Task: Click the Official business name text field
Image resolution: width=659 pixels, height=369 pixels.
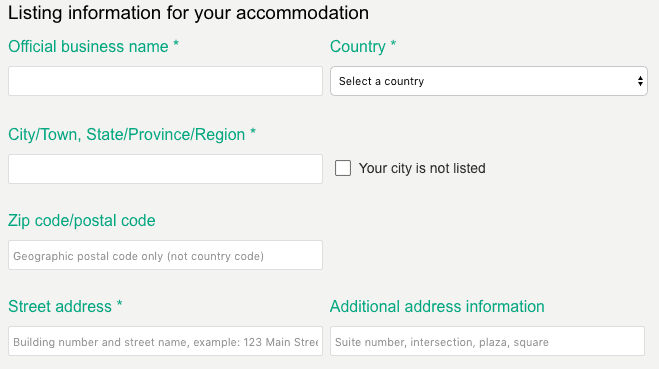Action: pos(165,81)
